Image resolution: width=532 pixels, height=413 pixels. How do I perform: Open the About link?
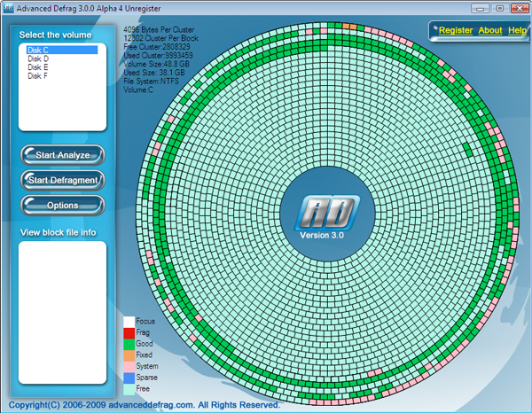point(490,30)
